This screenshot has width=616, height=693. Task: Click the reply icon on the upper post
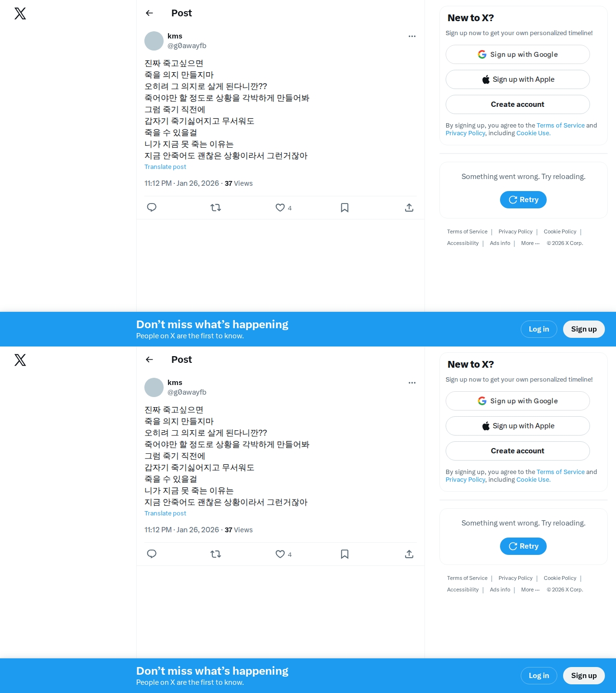coord(152,207)
